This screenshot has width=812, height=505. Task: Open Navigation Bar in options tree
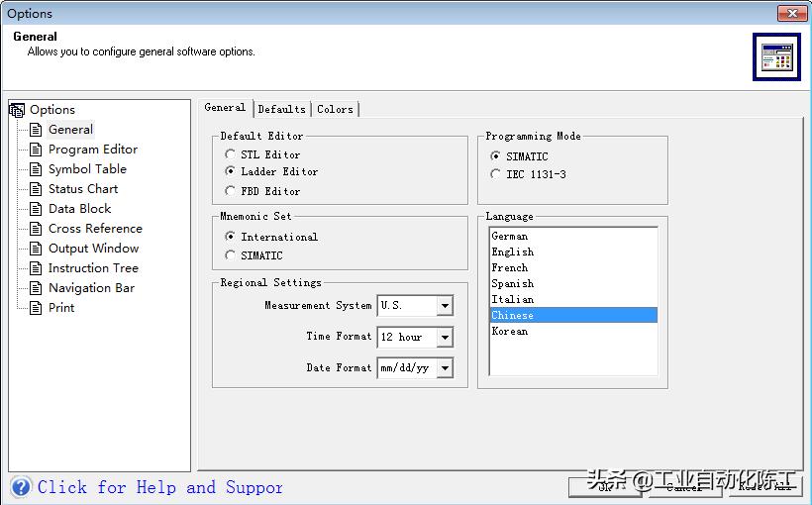point(92,288)
